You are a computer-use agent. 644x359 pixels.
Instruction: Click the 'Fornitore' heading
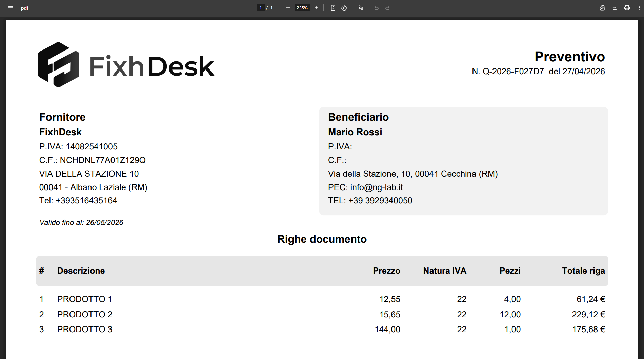click(62, 117)
